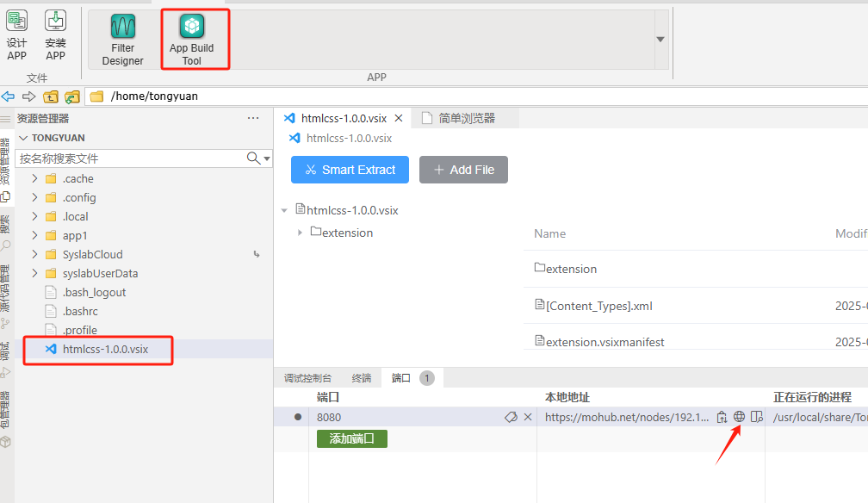Activate the htmlcss-1.0.0.vsix editor tab

pos(342,118)
